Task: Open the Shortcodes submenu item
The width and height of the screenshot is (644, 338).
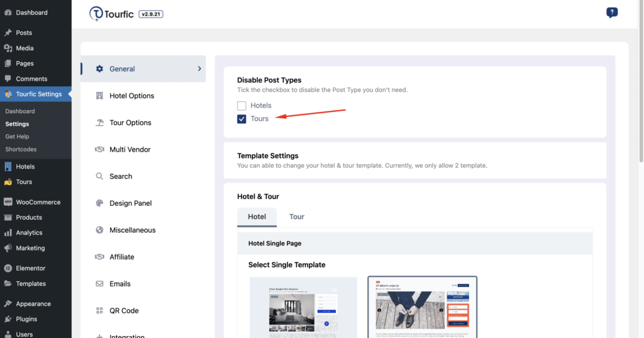Action: [21, 149]
